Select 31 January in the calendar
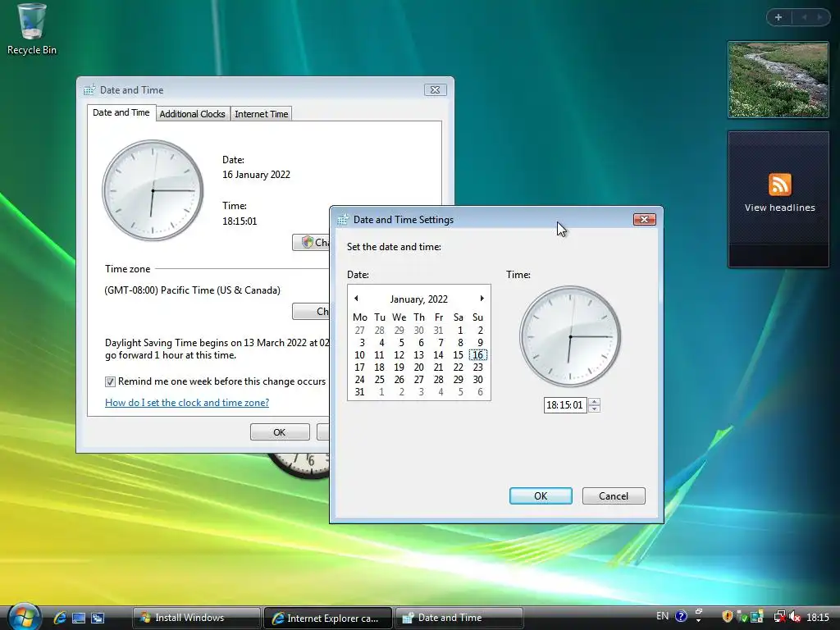Image resolution: width=840 pixels, height=630 pixels. coord(359,391)
